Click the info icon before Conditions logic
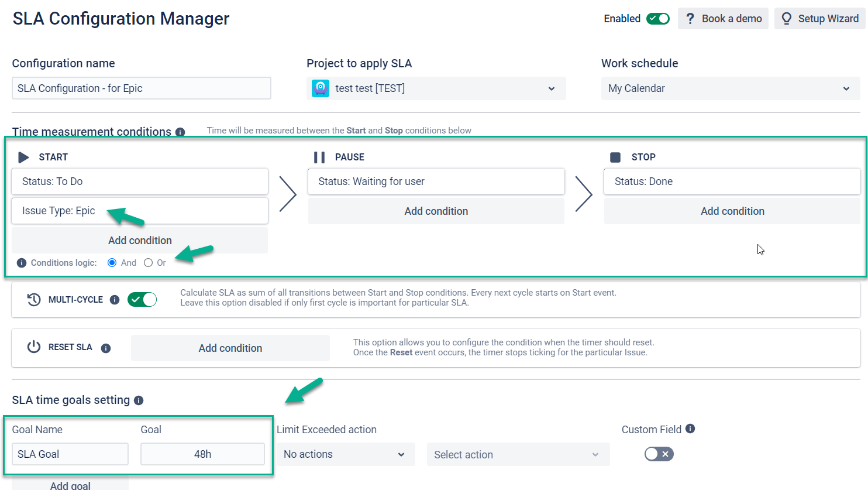The image size is (868, 490). tap(22, 263)
